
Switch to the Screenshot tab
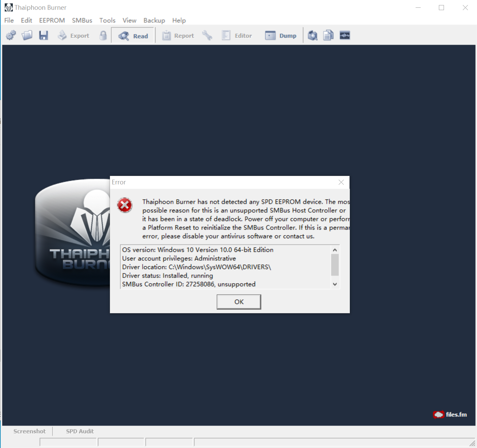coord(30,431)
